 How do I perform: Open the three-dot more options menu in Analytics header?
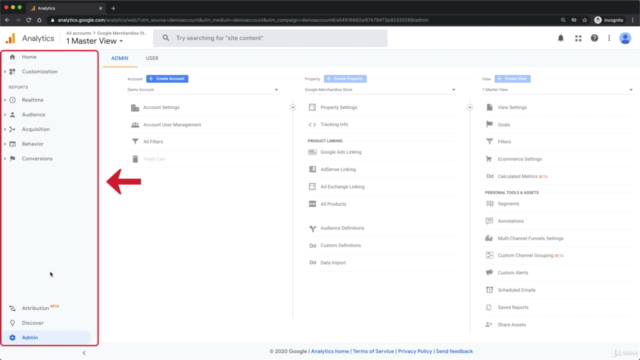pyautogui.click(x=609, y=38)
